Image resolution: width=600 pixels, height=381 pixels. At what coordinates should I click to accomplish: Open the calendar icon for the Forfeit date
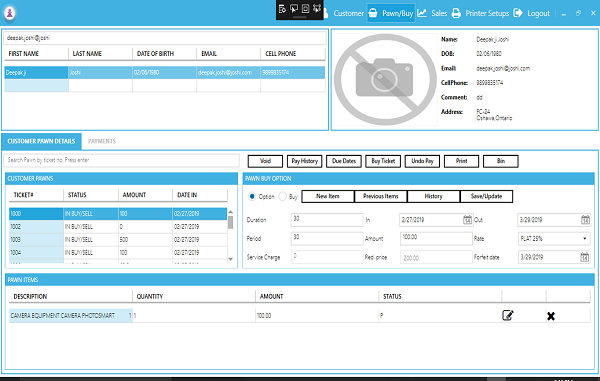coord(585,257)
